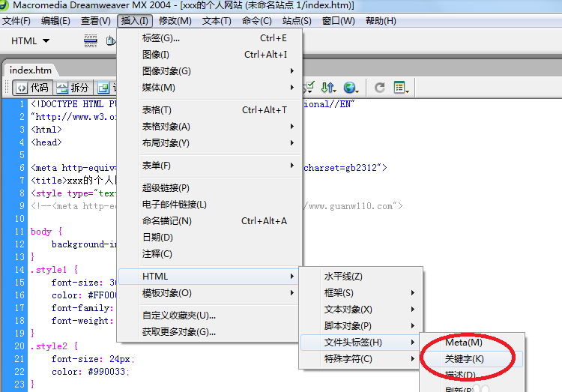The height and width of the screenshot is (392, 562).
Task: Switch to 拆分 (Split) view
Action: (x=73, y=88)
